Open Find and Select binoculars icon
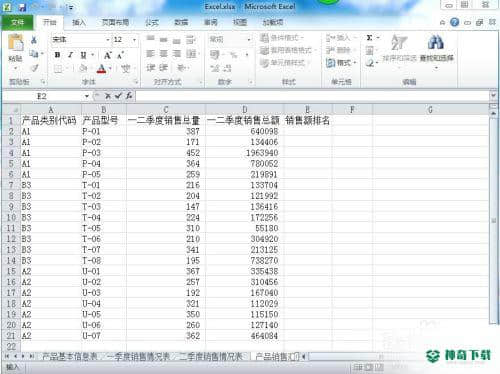The height and width of the screenshot is (374, 500). [436, 42]
